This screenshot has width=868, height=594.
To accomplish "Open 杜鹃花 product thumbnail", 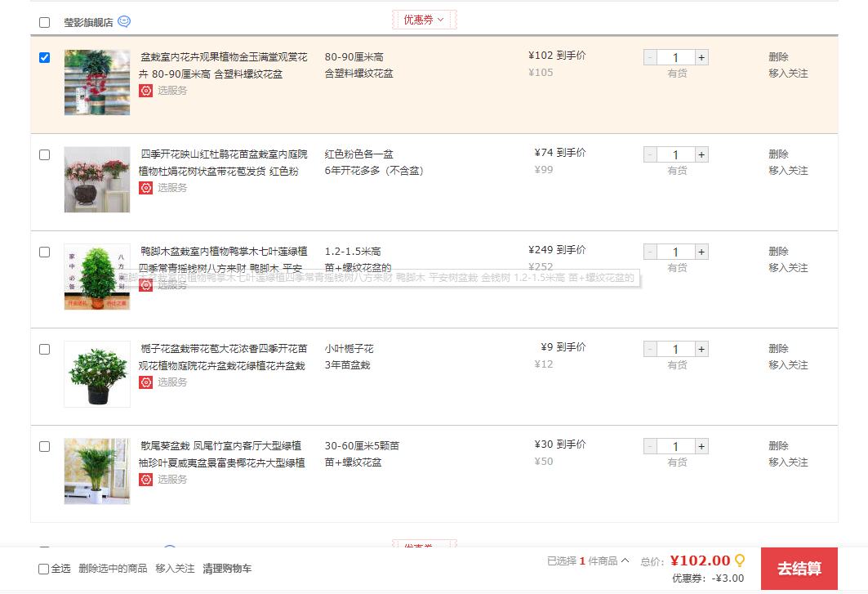I will [97, 180].
